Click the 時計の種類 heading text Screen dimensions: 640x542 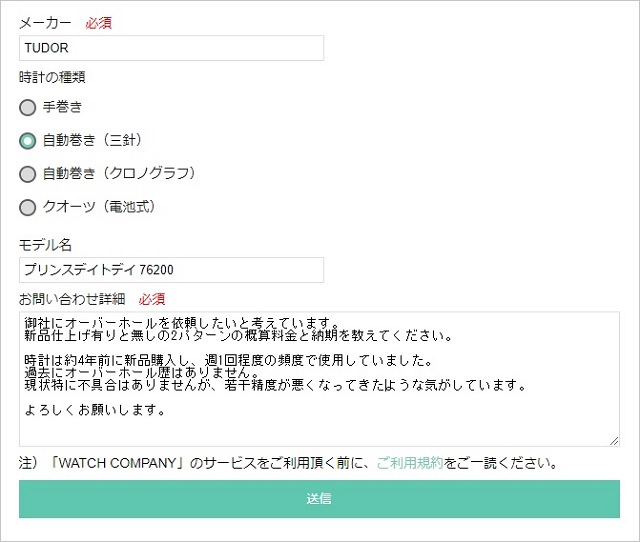coord(52,77)
